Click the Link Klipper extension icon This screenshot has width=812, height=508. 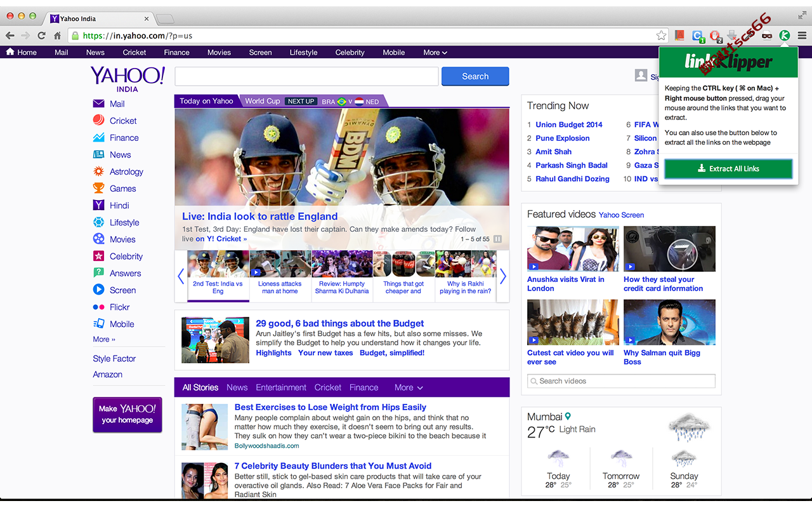[x=785, y=36]
